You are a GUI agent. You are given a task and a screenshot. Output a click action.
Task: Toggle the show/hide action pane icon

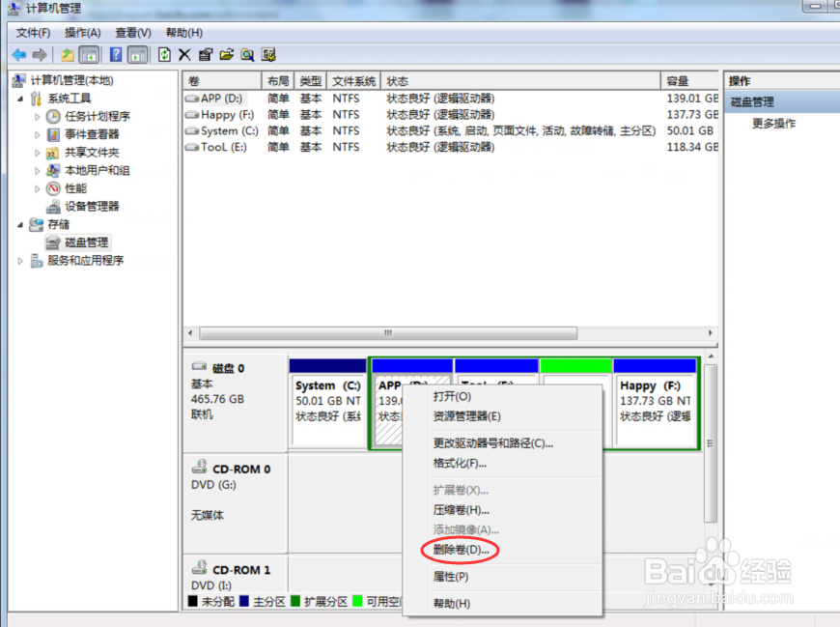[x=139, y=54]
